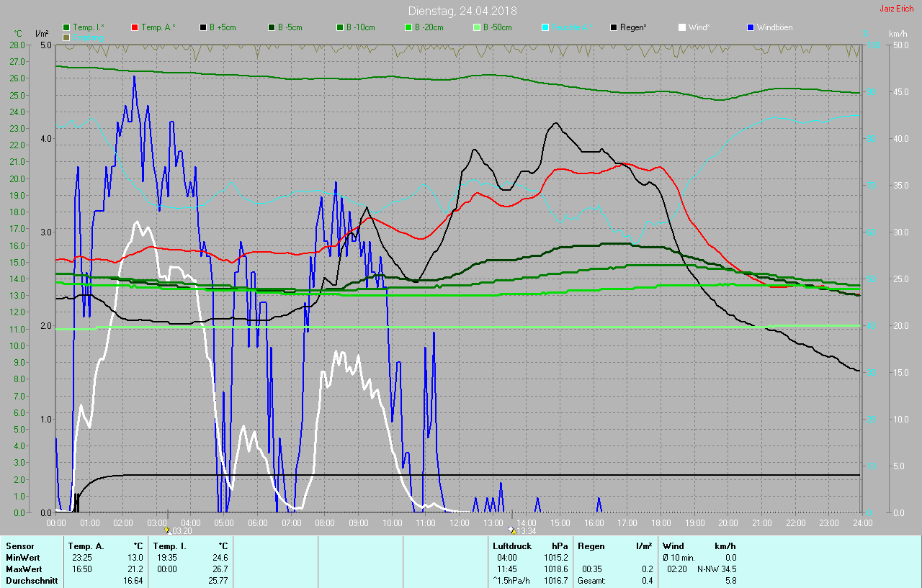Click the Temp. I. column header
The width and height of the screenshot is (922, 588).
click(169, 546)
